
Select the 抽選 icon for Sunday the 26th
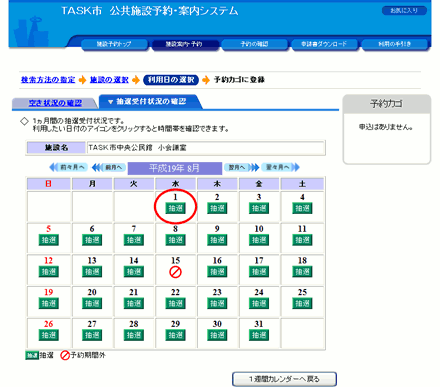click(49, 335)
